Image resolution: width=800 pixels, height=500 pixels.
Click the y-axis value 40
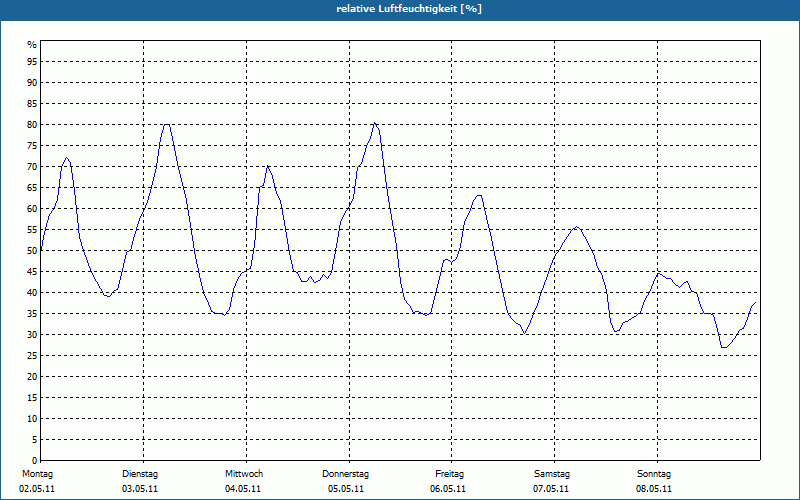32,292
